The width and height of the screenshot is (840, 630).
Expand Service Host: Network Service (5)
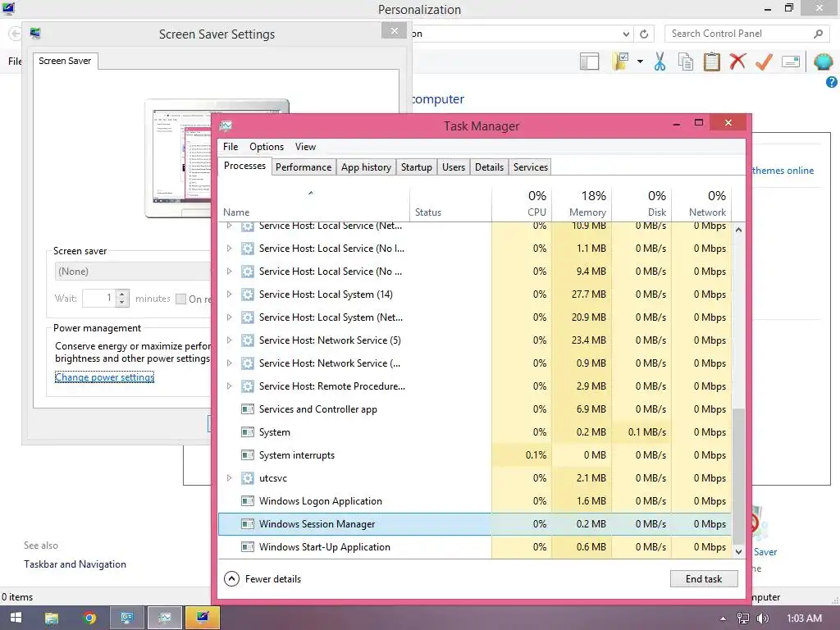(230, 340)
